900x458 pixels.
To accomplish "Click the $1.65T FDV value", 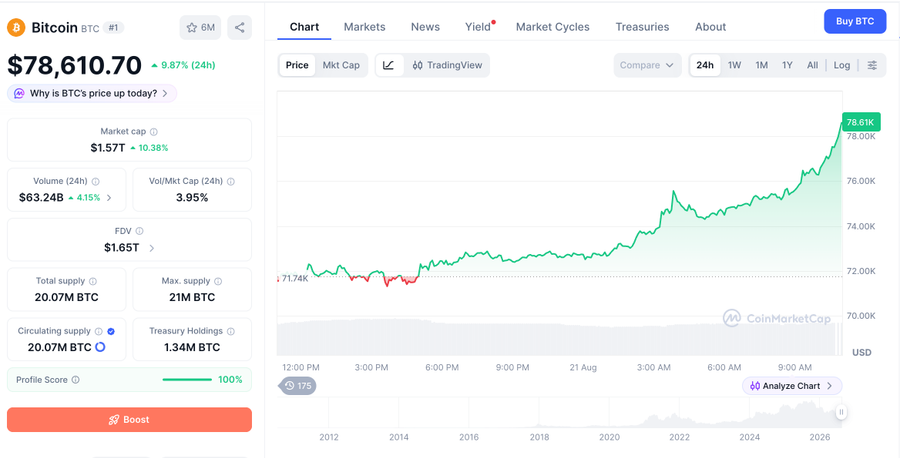I will coord(121,248).
